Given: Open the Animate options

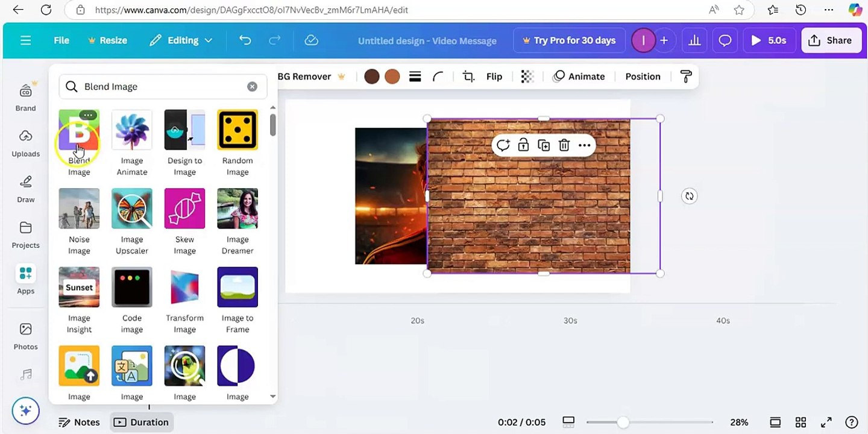Looking at the screenshot, I should [x=579, y=77].
